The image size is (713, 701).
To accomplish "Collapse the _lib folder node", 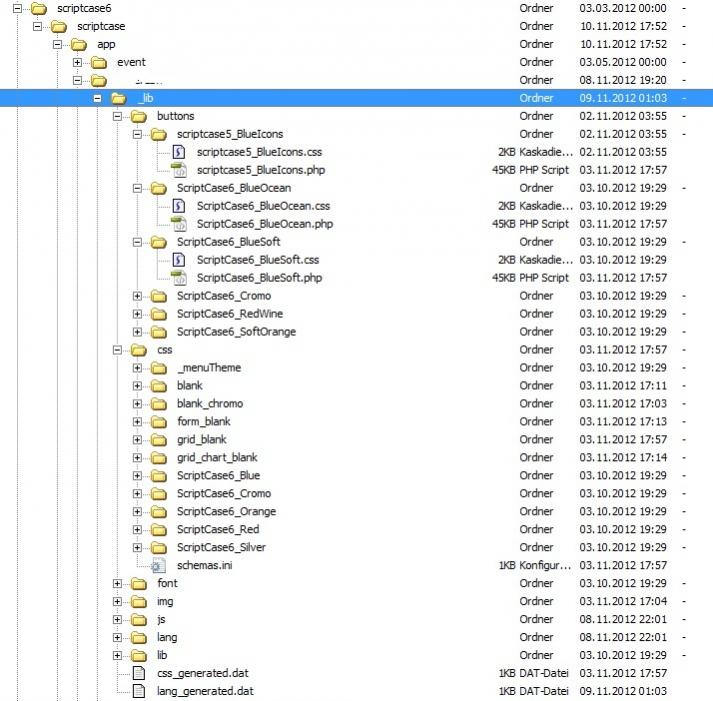I will [97, 98].
